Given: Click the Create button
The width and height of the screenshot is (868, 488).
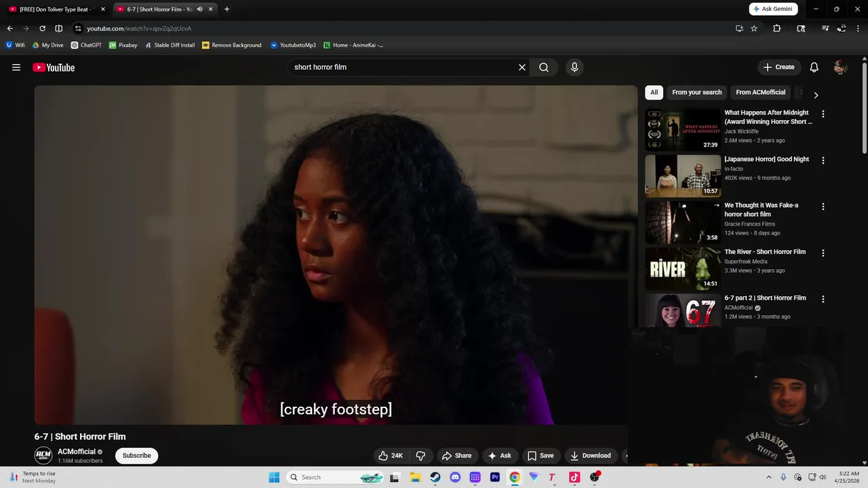Looking at the screenshot, I should [x=778, y=67].
